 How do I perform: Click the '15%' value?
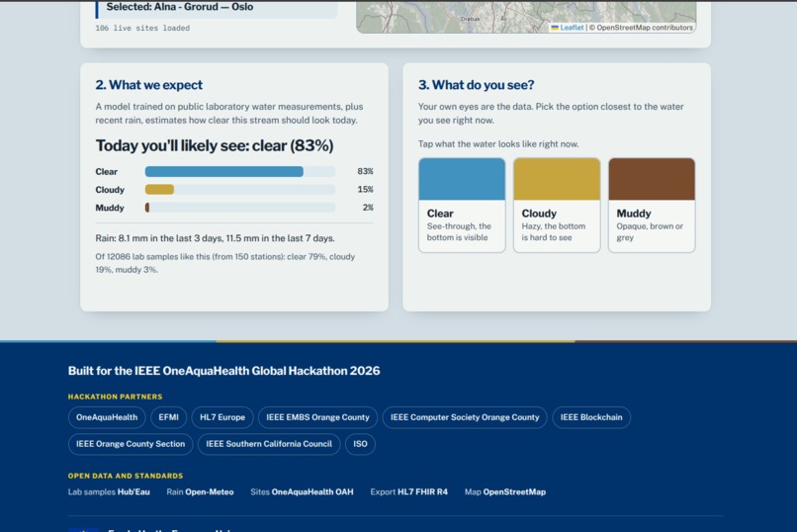click(x=365, y=190)
